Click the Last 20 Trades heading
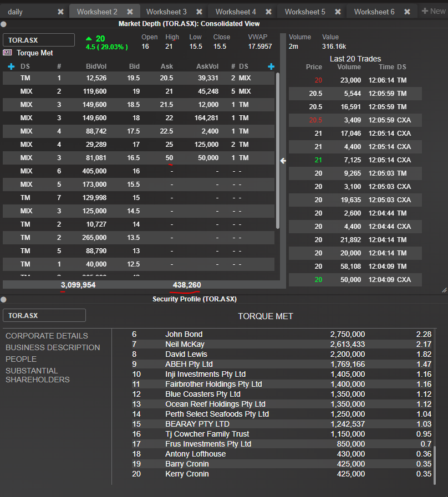 click(x=355, y=59)
